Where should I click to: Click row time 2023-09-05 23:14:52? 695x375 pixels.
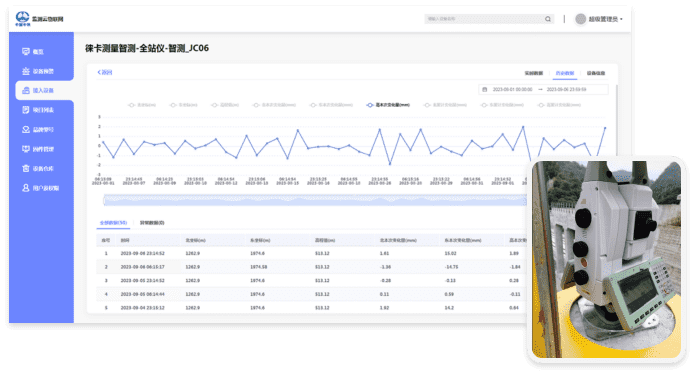point(142,281)
